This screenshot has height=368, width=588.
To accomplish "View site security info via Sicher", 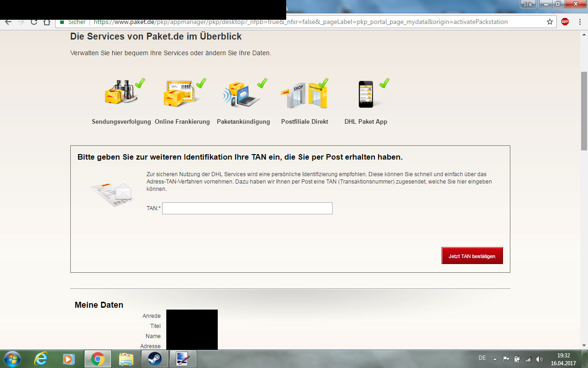I will tap(73, 22).
